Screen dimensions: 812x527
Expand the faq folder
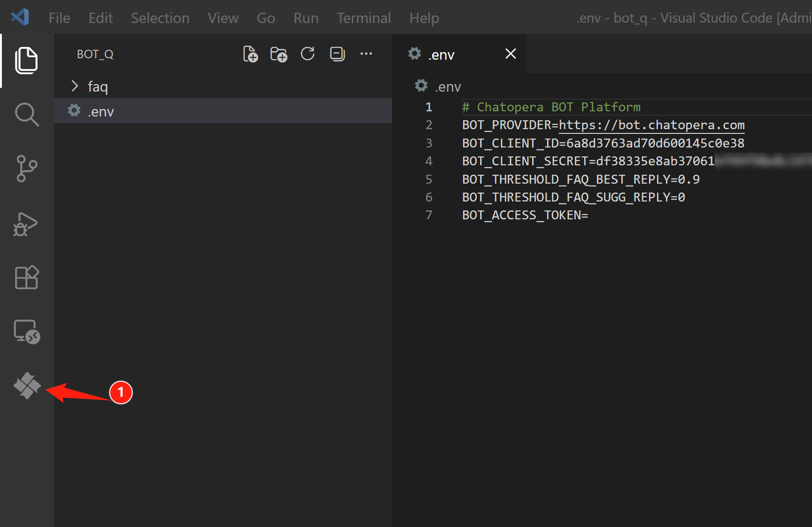point(223,86)
